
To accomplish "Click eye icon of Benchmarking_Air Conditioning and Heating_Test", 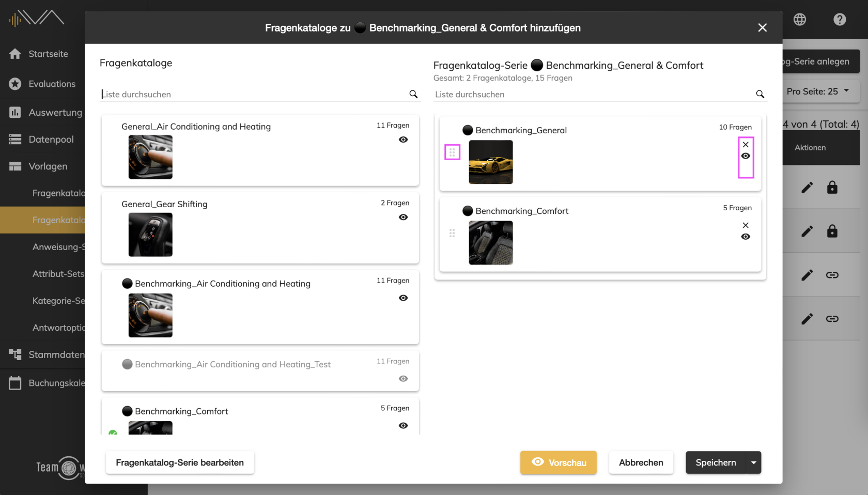I will click(x=404, y=379).
